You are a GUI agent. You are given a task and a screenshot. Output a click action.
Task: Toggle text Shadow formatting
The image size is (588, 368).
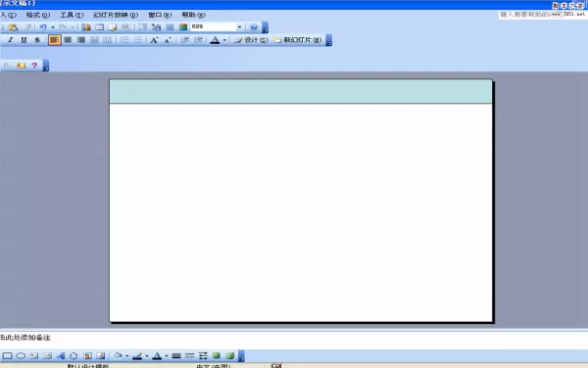tap(37, 40)
